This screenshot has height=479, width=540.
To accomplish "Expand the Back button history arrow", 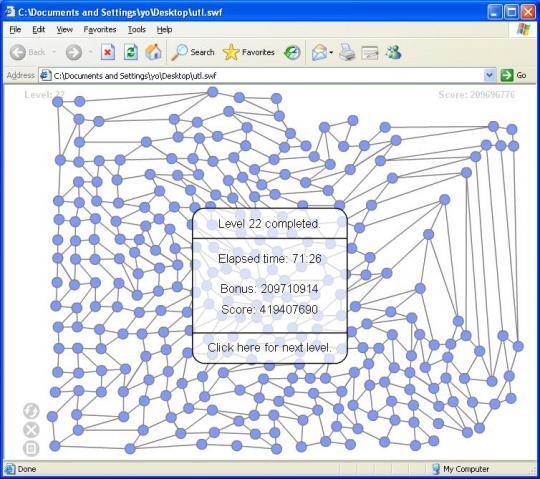I will [x=54, y=52].
